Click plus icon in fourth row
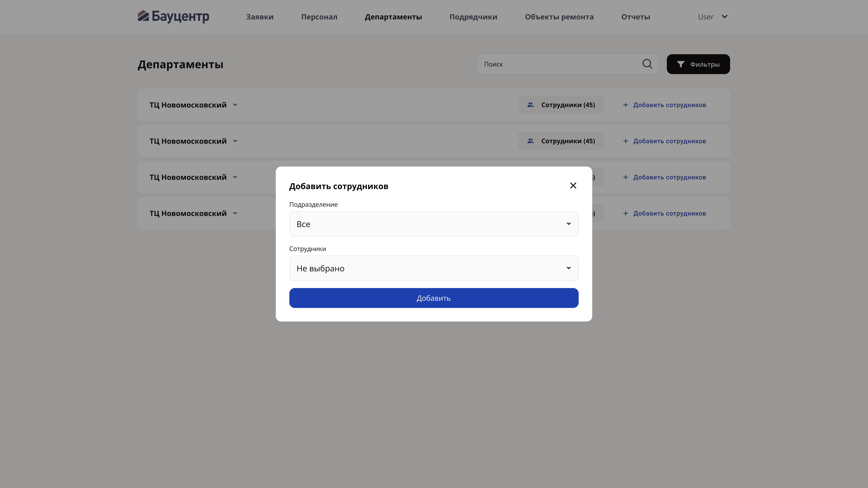The height and width of the screenshot is (488, 868). pyautogui.click(x=625, y=213)
